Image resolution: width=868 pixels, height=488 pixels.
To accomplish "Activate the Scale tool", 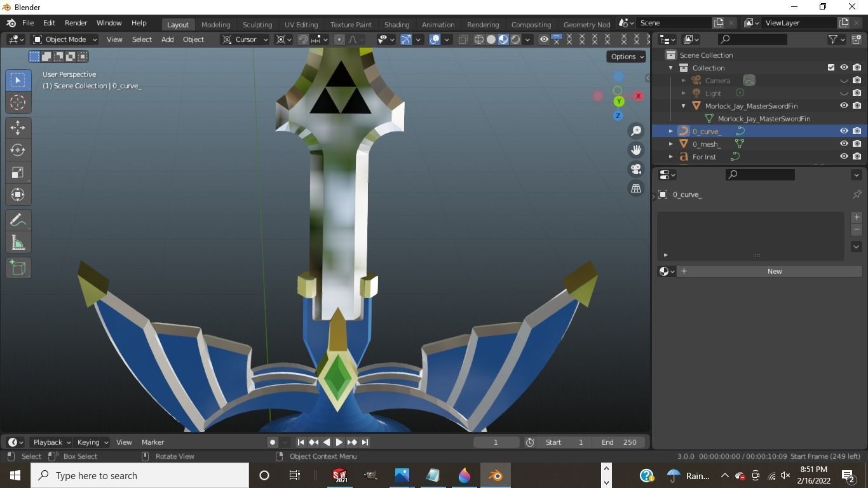I will coord(18,172).
